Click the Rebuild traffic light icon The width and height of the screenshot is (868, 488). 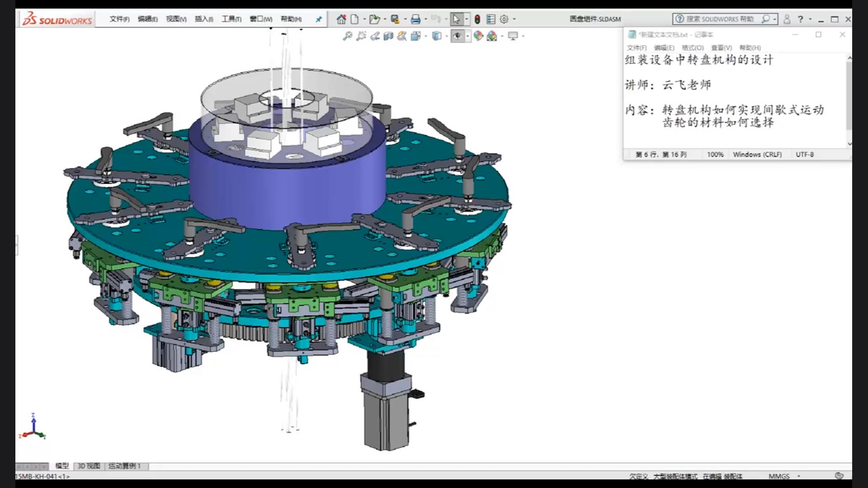tap(477, 19)
